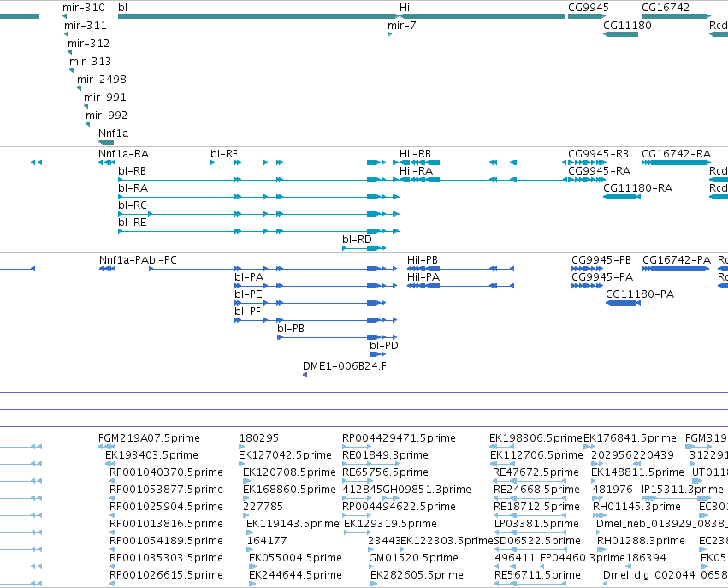Click the mir-991 gene label

(105, 98)
